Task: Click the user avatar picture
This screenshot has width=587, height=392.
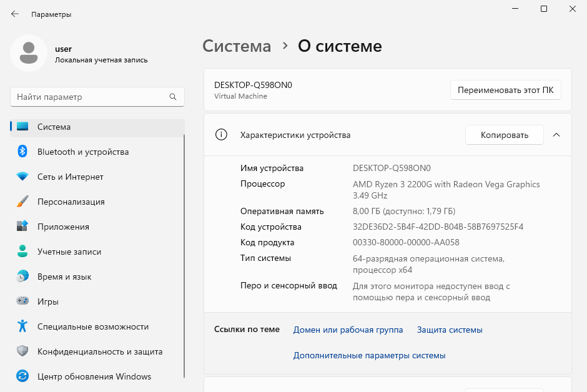Action: (x=29, y=53)
